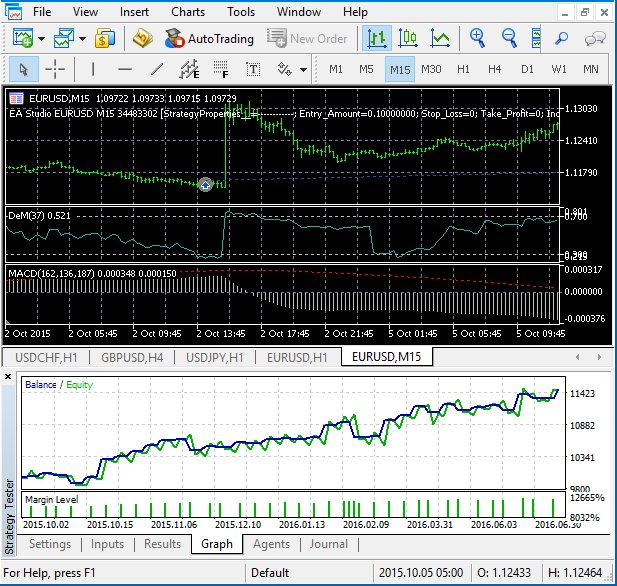Viewport: 617px width, 586px height.
Task: Open the Insert menu
Action: pos(134,12)
